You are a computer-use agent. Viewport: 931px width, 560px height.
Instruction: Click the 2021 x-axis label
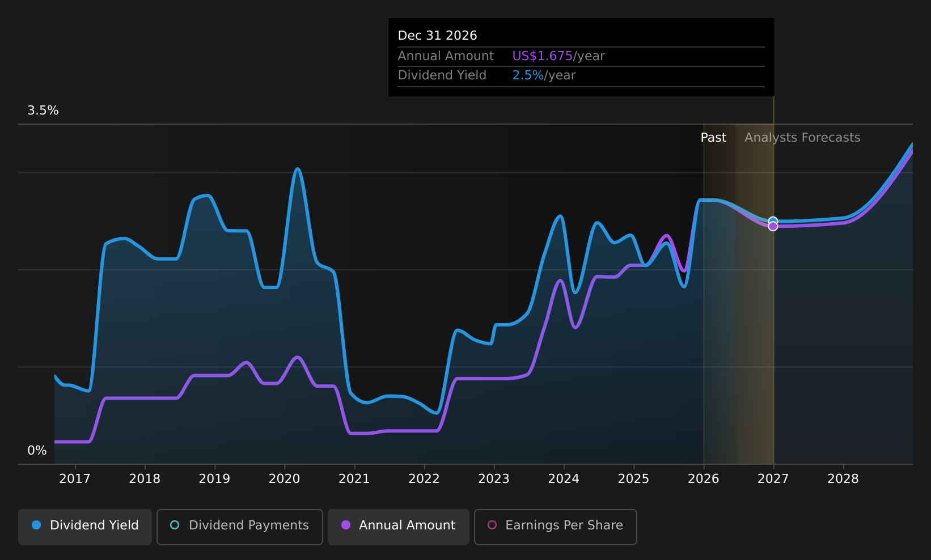[x=354, y=479]
